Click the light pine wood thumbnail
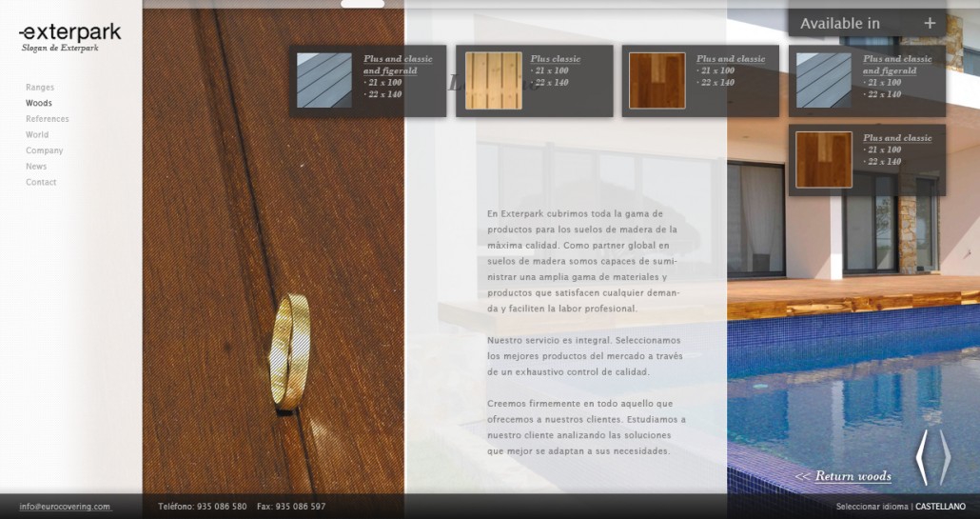This screenshot has height=519, width=980. [493, 81]
